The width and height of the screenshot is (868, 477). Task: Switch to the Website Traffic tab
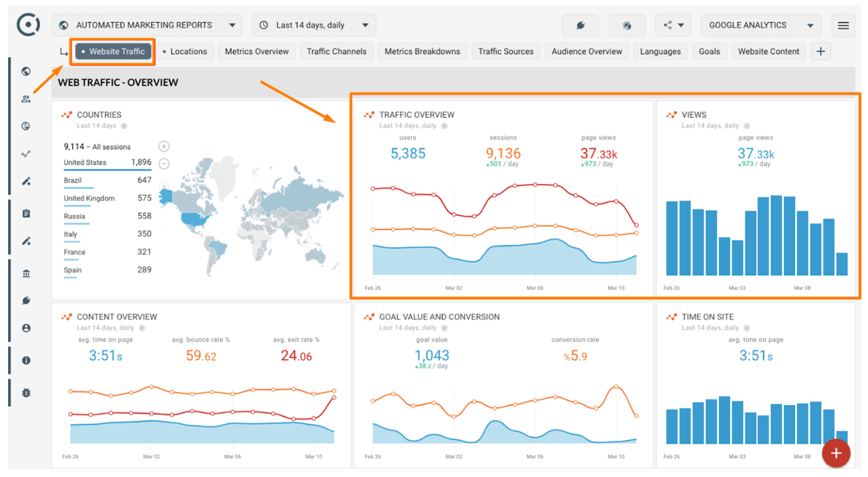point(113,51)
